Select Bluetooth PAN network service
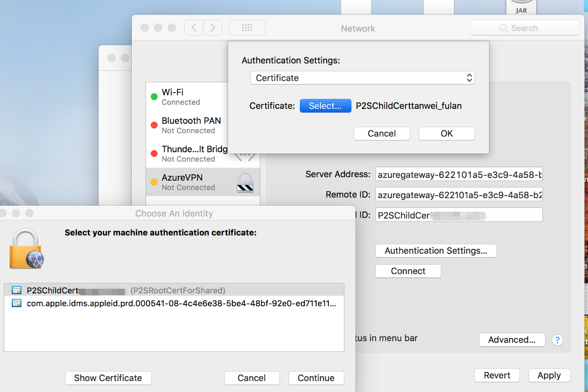The image size is (588, 392). (191, 125)
